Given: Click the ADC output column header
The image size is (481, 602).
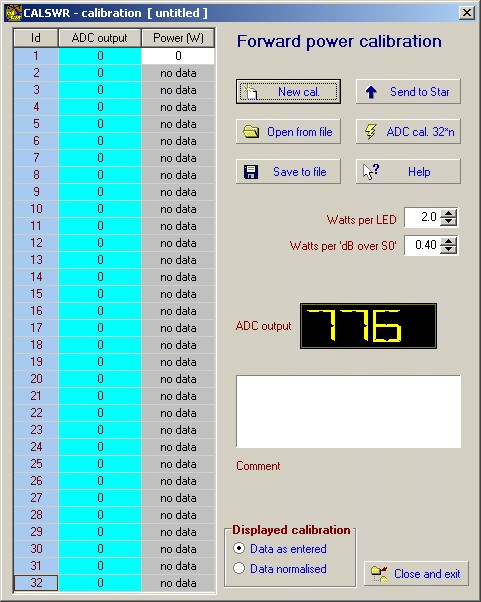Looking at the screenshot, I should (100, 38).
